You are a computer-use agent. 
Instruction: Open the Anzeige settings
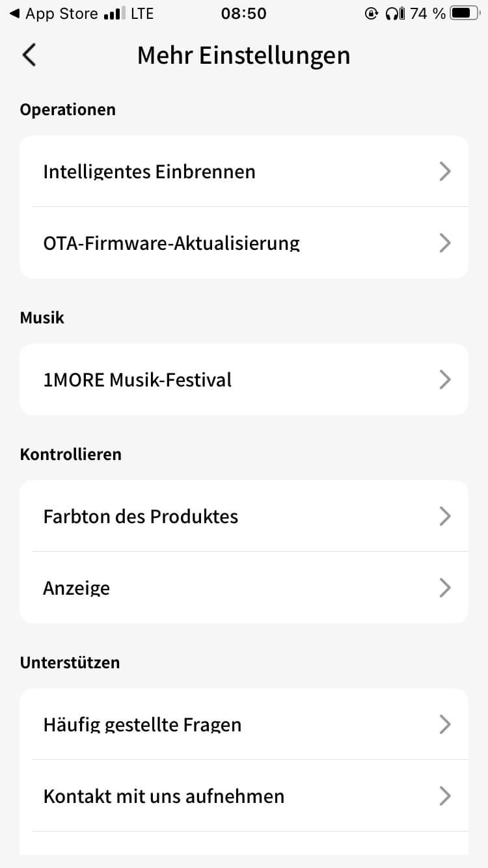tap(77, 588)
